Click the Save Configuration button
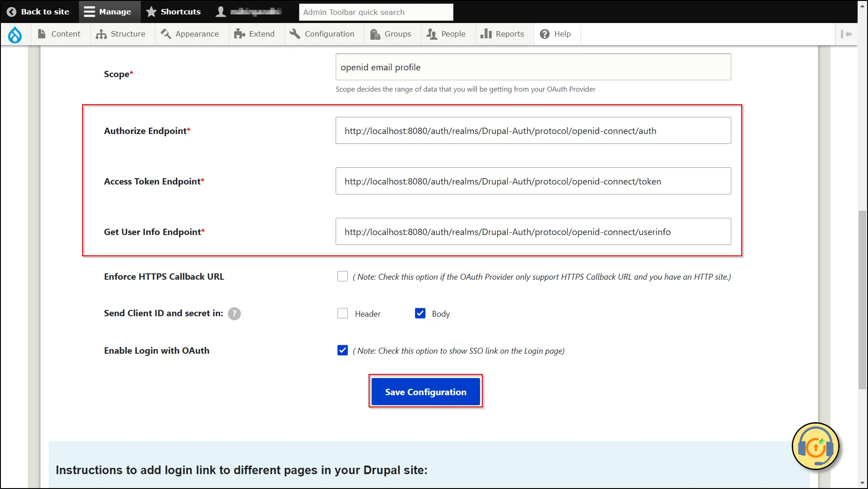Viewport: 868px width, 489px height. point(425,392)
